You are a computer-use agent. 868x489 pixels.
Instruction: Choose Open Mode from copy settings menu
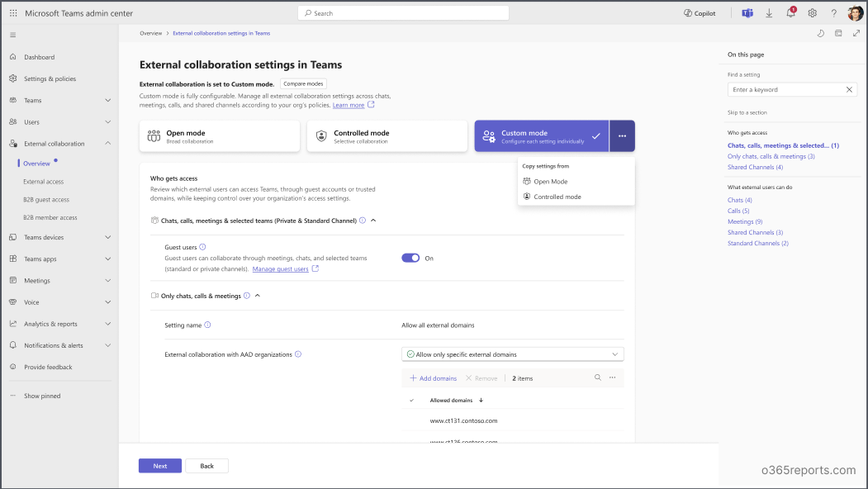tap(550, 181)
